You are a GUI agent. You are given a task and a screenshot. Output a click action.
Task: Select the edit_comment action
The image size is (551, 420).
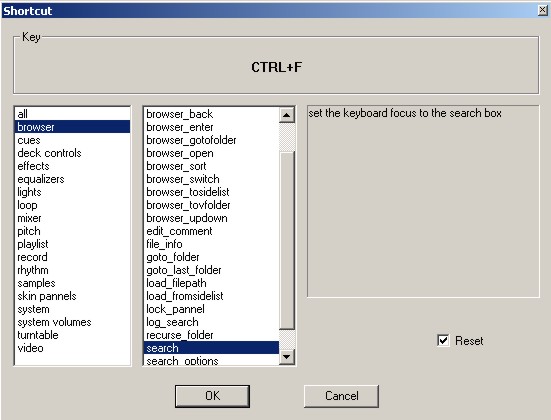point(212,231)
